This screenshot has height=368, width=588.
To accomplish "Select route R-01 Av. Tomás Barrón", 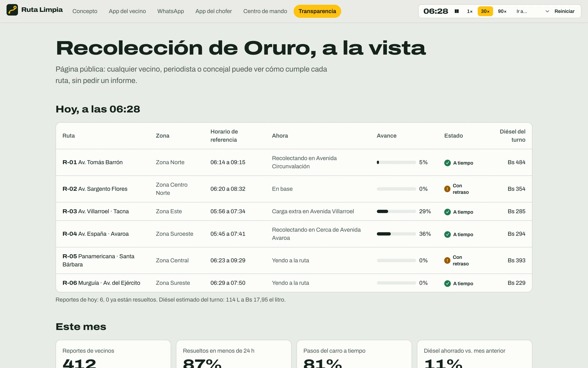I will point(92,162).
